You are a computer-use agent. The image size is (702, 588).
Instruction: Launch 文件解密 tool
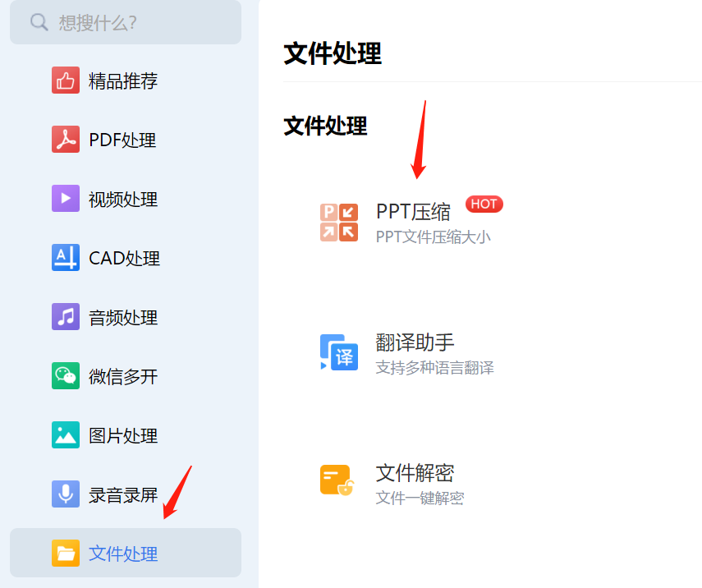(x=415, y=473)
